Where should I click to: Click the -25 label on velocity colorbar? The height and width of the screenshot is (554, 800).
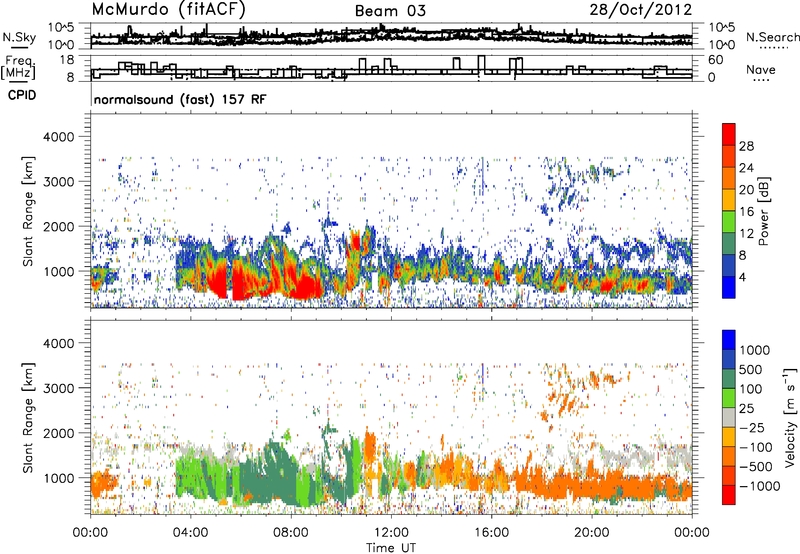(x=753, y=427)
